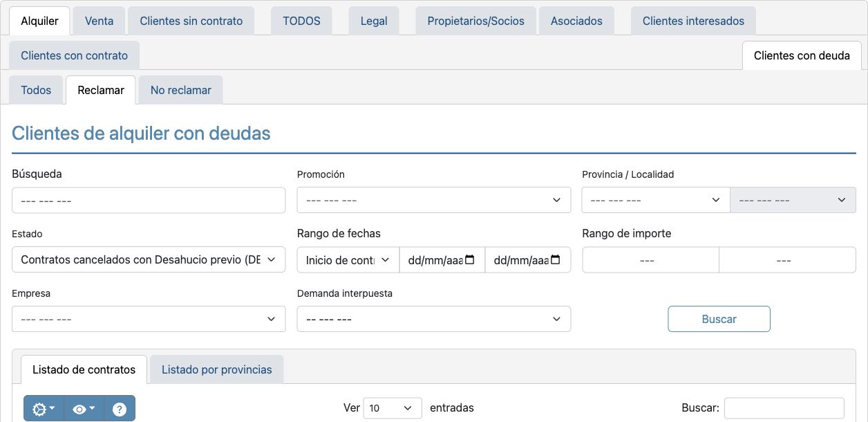The width and height of the screenshot is (868, 422).
Task: Open the TODOS tab
Action: 301,21
